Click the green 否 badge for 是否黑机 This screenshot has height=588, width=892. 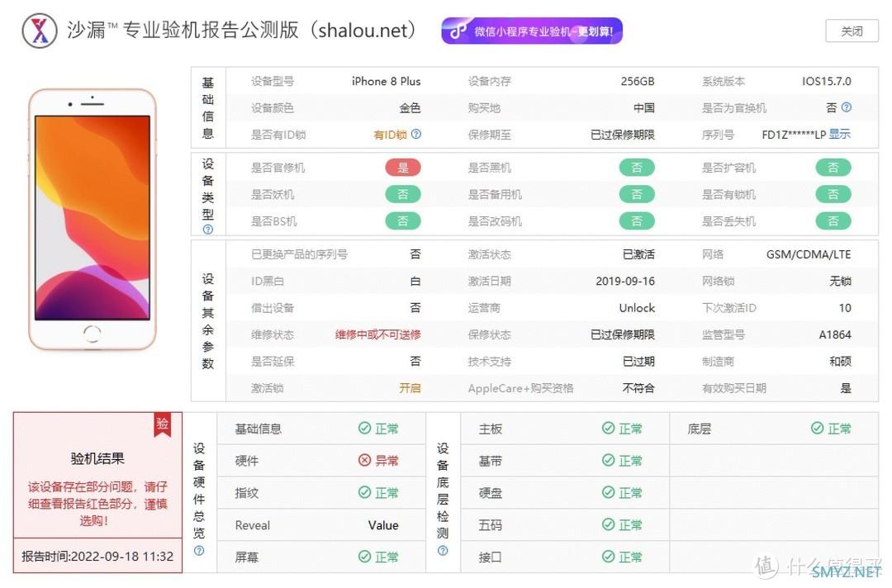[637, 168]
